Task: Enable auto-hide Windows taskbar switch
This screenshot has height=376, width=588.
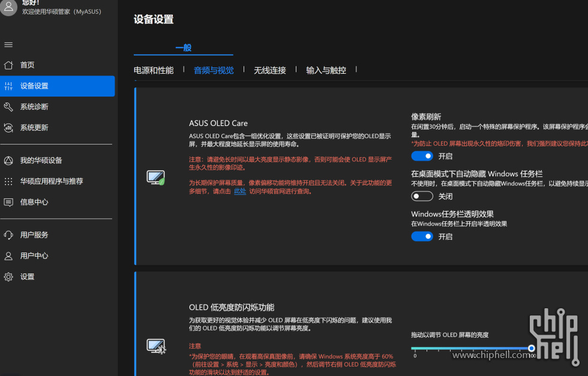Action: tap(422, 196)
